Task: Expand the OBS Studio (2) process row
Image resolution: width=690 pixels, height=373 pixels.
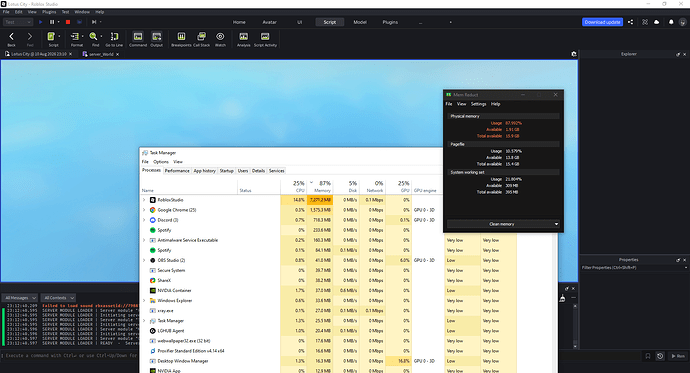Action: (x=144, y=260)
